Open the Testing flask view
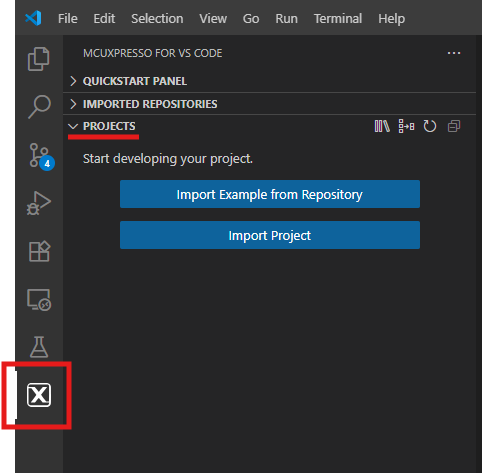 tap(39, 347)
